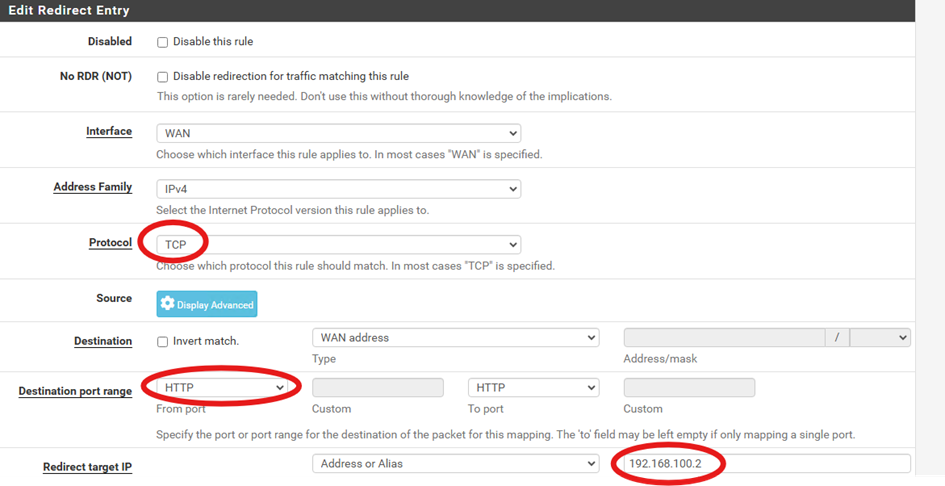Click the Edit Redirect Entry heading

click(69, 10)
